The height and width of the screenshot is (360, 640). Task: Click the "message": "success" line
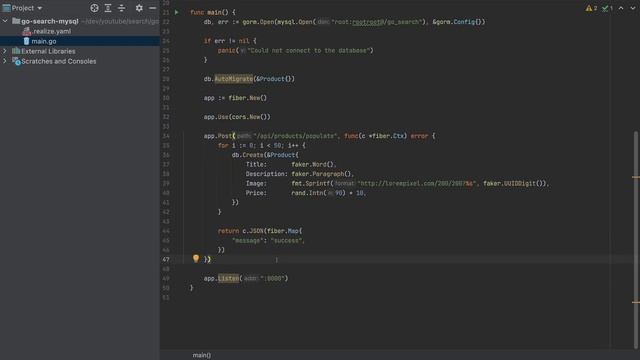268,241
